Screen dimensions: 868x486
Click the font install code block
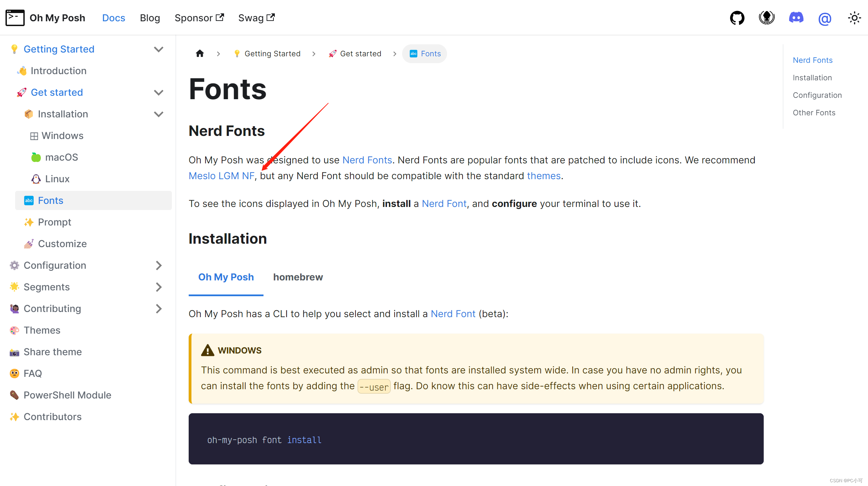point(476,439)
